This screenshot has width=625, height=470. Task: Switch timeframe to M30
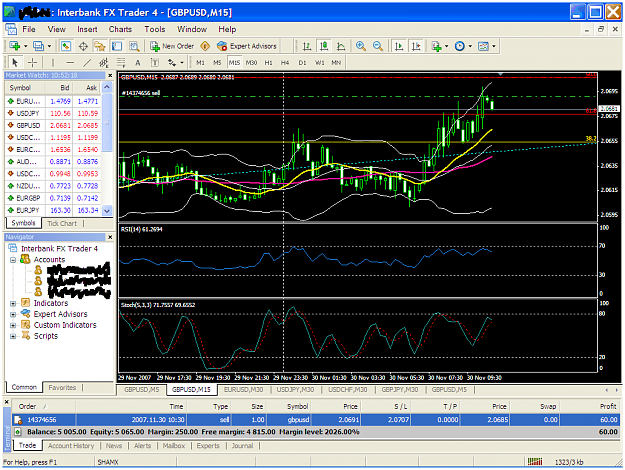(x=251, y=63)
